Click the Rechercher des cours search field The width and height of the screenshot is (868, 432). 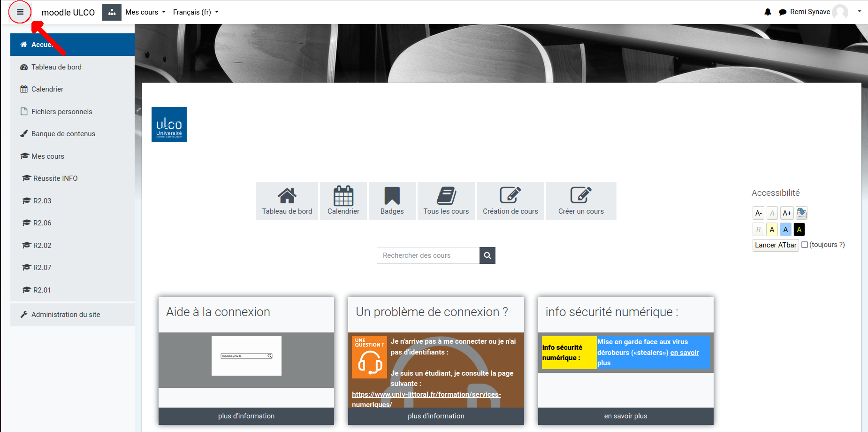click(428, 255)
